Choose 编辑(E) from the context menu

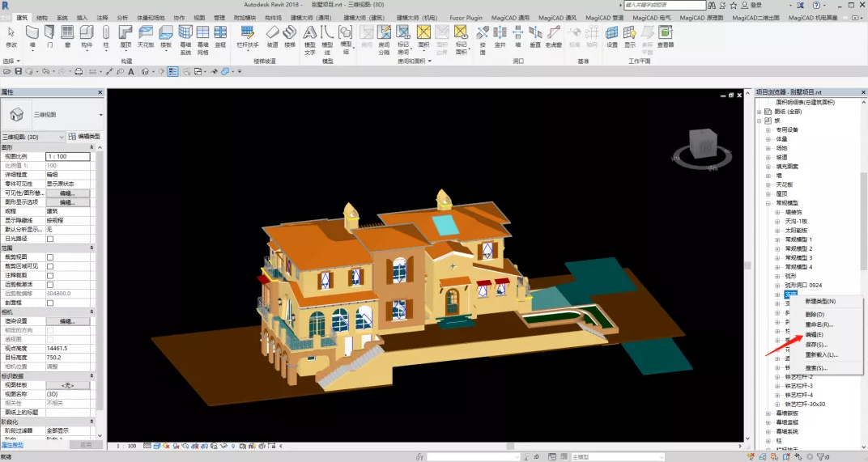coord(814,334)
